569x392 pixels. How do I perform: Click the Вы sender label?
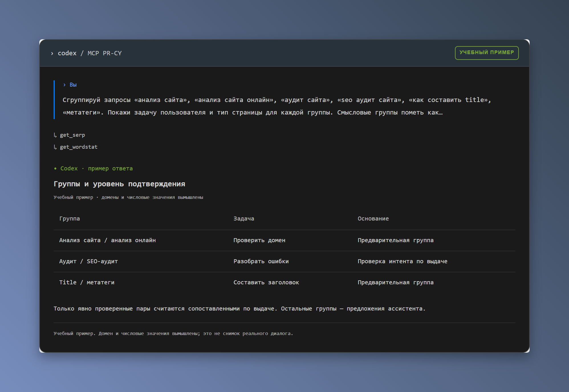click(73, 85)
